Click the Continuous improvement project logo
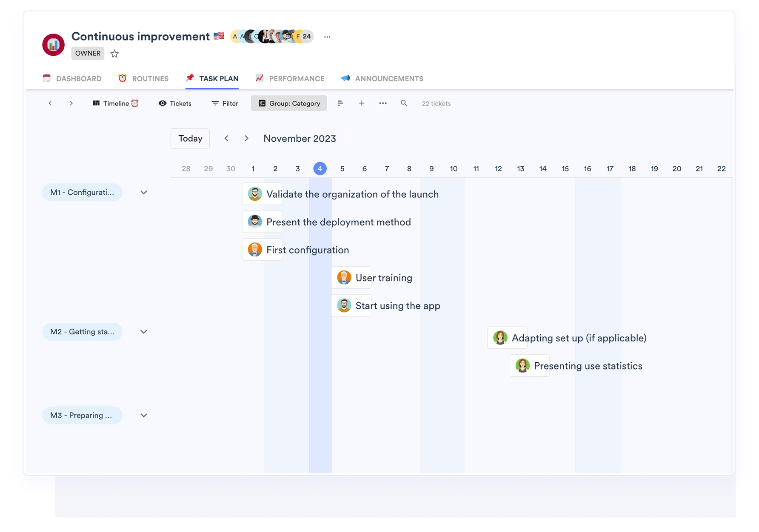 pyautogui.click(x=54, y=45)
